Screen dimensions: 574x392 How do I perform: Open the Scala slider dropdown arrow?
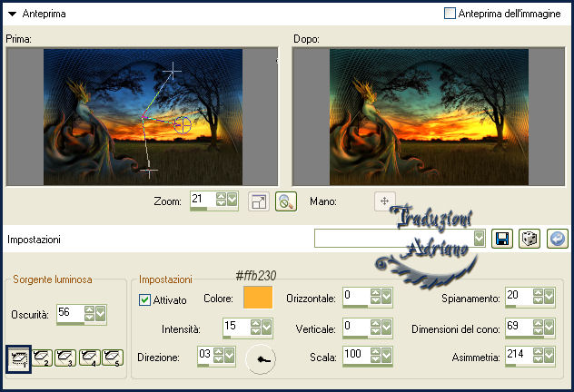(x=387, y=355)
